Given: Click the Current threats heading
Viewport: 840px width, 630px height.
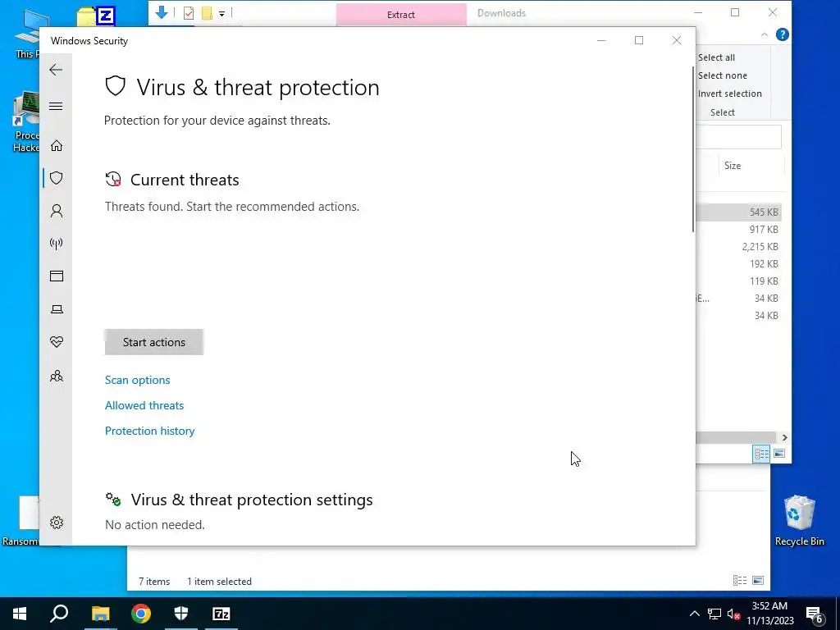Looking at the screenshot, I should point(185,180).
